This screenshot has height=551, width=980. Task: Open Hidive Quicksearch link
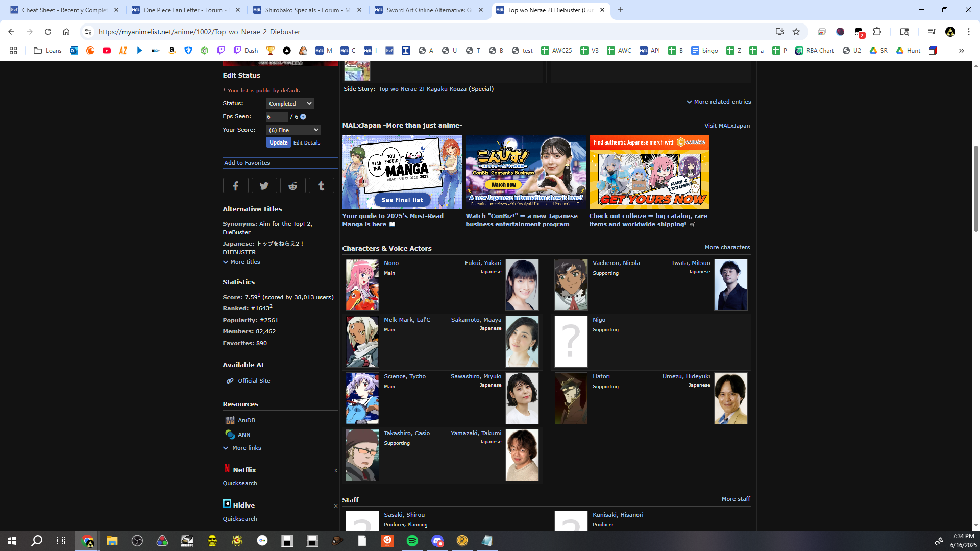click(240, 519)
